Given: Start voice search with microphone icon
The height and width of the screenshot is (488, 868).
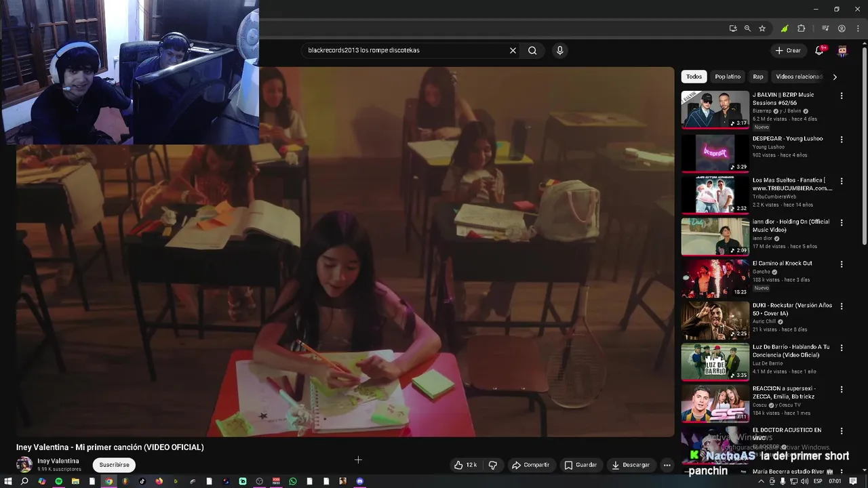Looking at the screenshot, I should [x=559, y=50].
